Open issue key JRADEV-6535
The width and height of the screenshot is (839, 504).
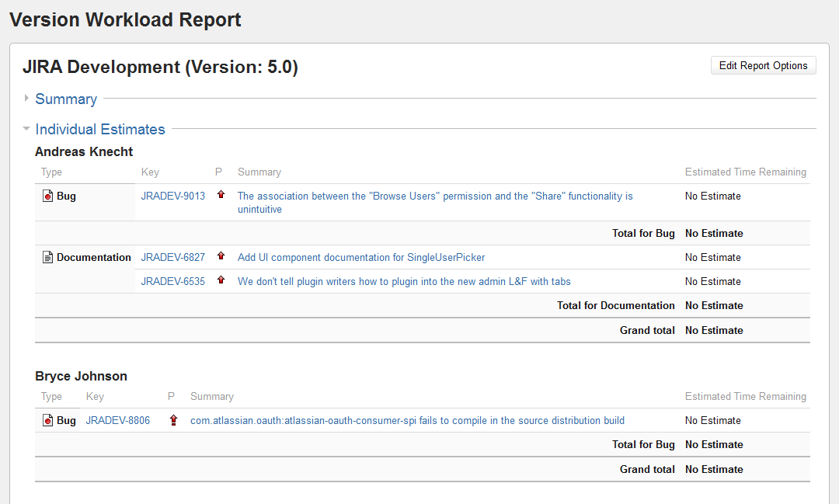pyautogui.click(x=172, y=282)
